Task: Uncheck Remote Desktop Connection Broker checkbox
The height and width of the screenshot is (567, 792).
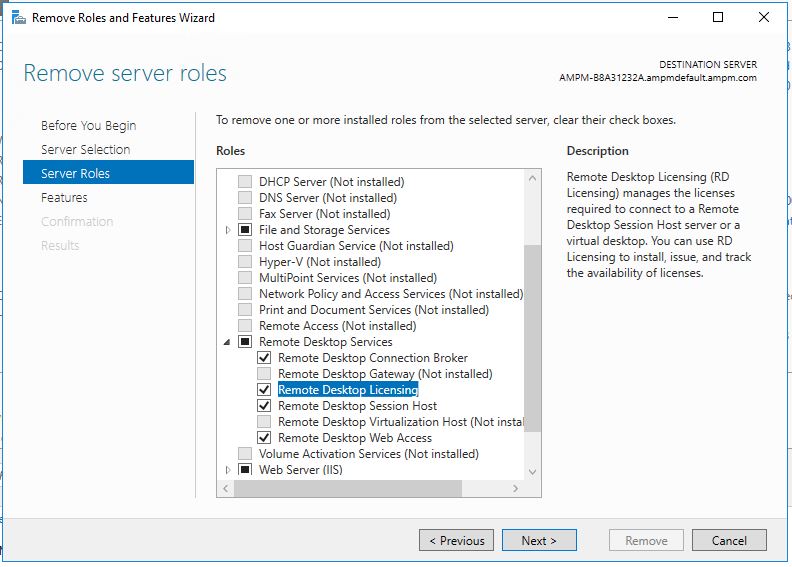Action: [x=265, y=358]
